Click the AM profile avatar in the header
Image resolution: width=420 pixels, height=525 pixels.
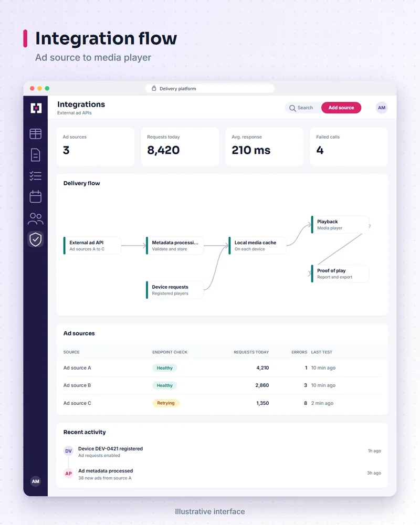pos(382,108)
